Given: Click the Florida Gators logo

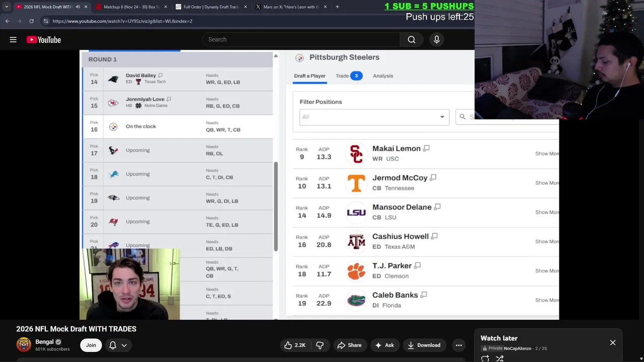Looking at the screenshot, I should click(356, 300).
